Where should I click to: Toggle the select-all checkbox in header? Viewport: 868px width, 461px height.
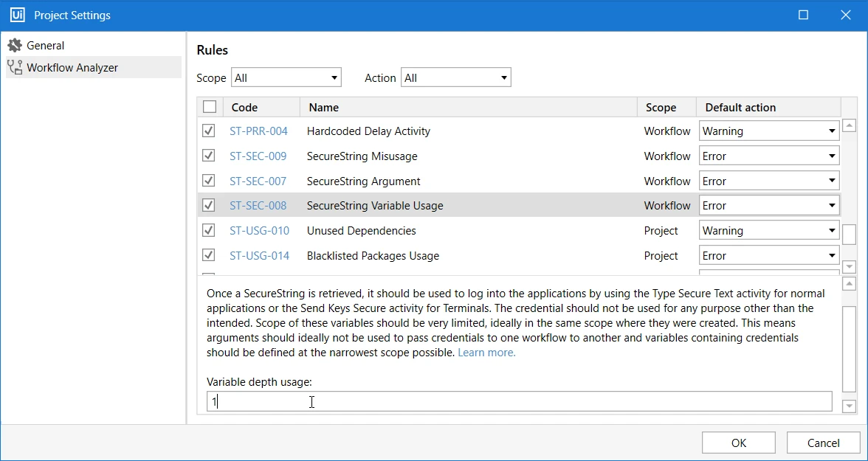point(210,107)
